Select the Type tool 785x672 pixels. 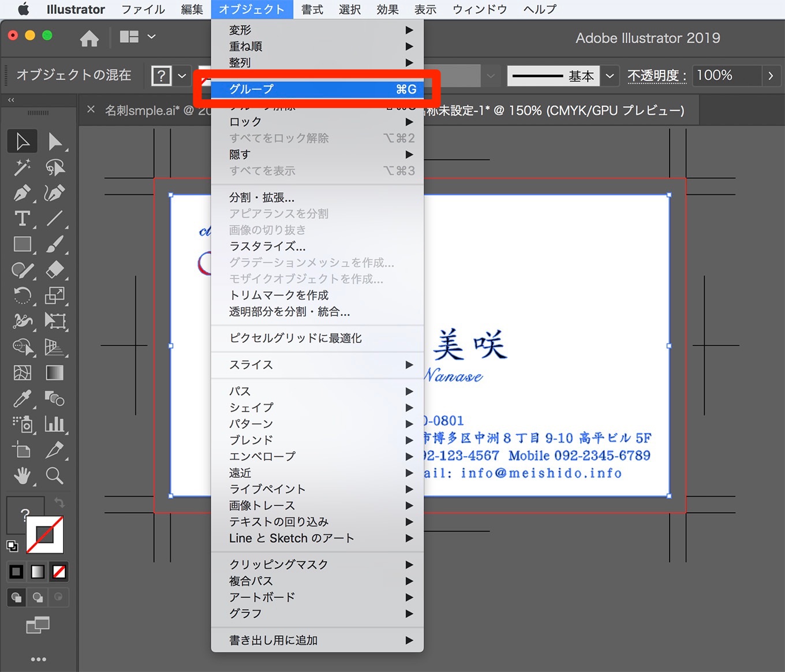[23, 218]
